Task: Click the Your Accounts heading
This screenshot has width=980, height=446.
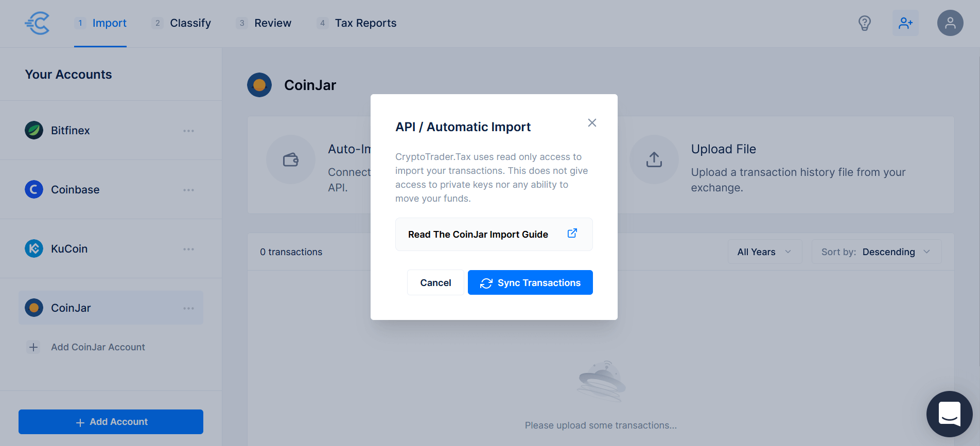Action: tap(68, 75)
